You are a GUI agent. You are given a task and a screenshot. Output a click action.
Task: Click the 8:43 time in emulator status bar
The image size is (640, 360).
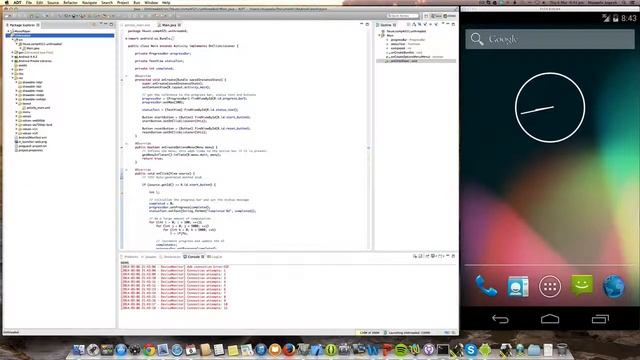tap(629, 18)
